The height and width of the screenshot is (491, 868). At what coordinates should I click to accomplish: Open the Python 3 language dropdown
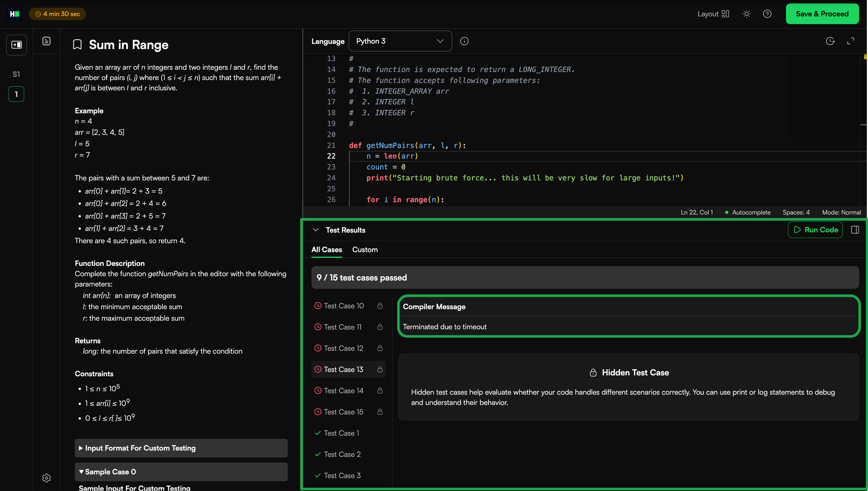[400, 41]
